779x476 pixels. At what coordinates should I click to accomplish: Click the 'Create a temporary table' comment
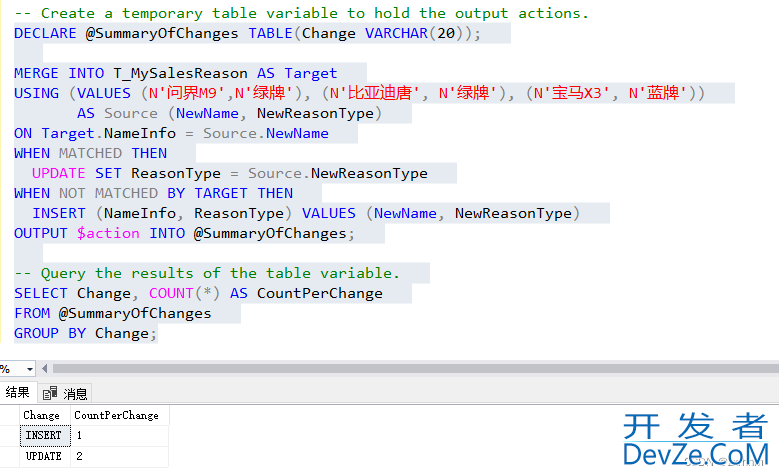(301, 13)
